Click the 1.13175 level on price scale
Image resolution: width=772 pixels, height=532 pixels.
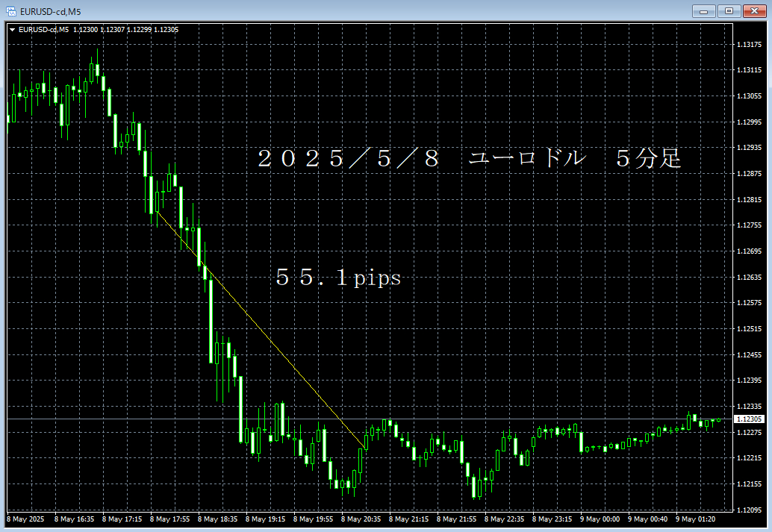tap(749, 45)
